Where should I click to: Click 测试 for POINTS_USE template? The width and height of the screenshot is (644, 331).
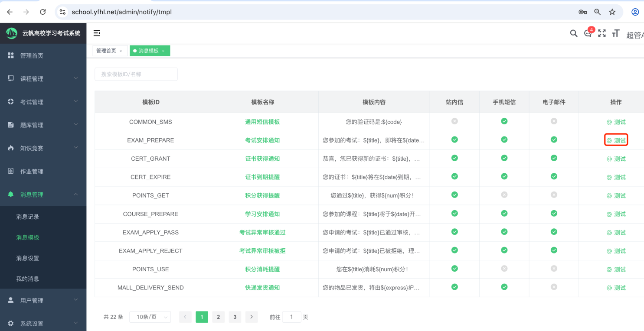(x=616, y=269)
